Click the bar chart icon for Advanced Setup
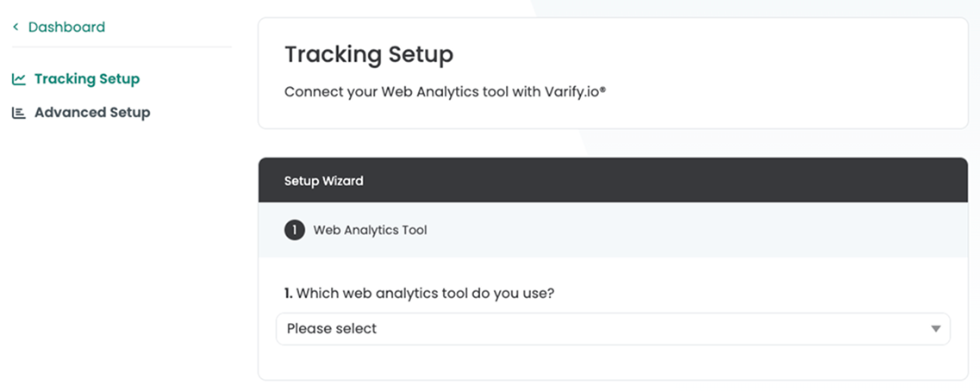980x391 pixels. coord(19,113)
